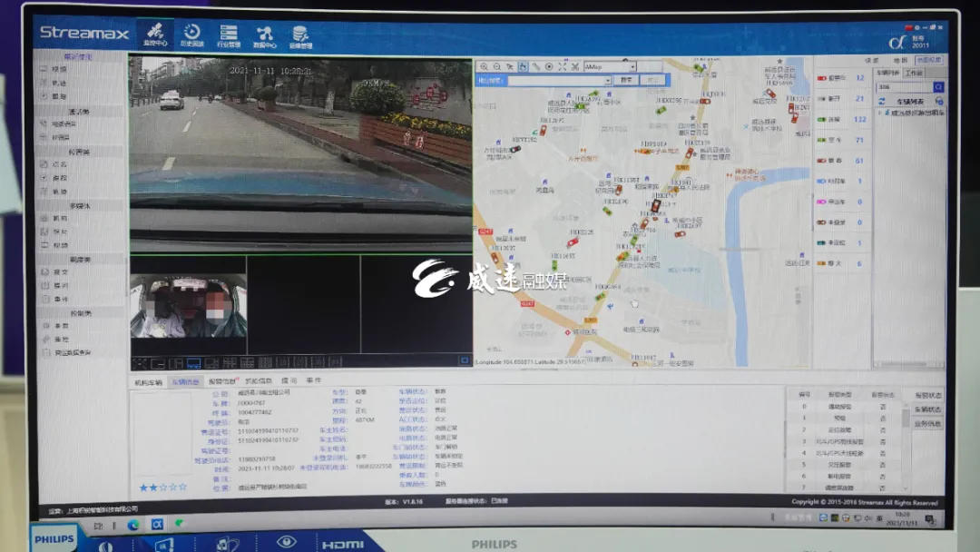
Task: Switch to the 报警信息 alarm info tab
Action: 221,382
